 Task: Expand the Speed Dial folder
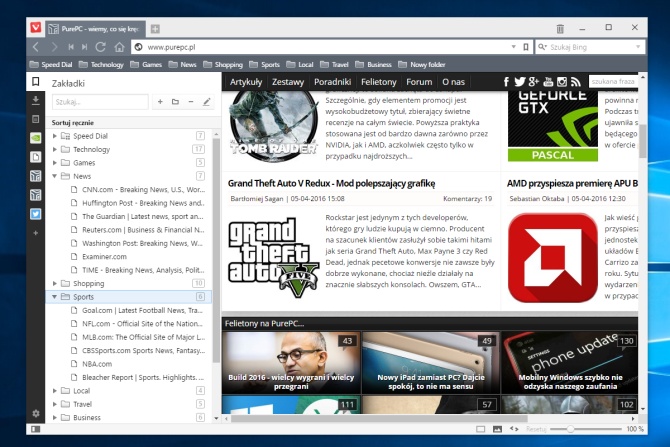click(55, 136)
